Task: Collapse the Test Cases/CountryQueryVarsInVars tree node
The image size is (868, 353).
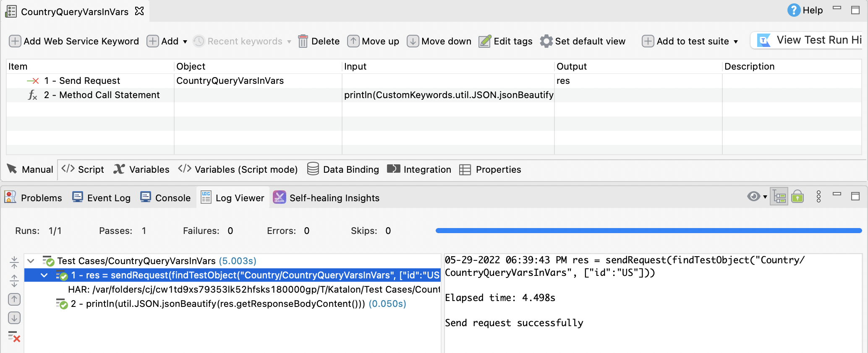Action: coord(31,261)
